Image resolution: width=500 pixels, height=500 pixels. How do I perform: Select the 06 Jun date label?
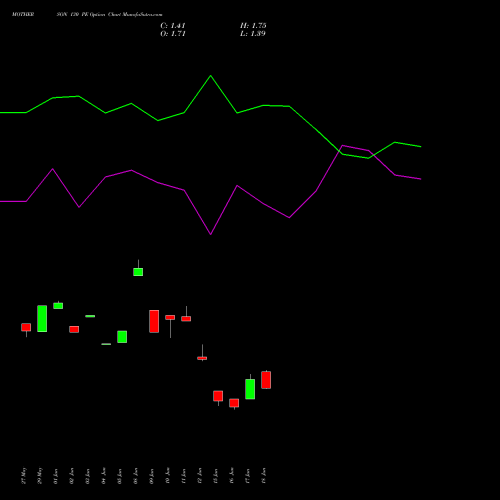coord(136,476)
